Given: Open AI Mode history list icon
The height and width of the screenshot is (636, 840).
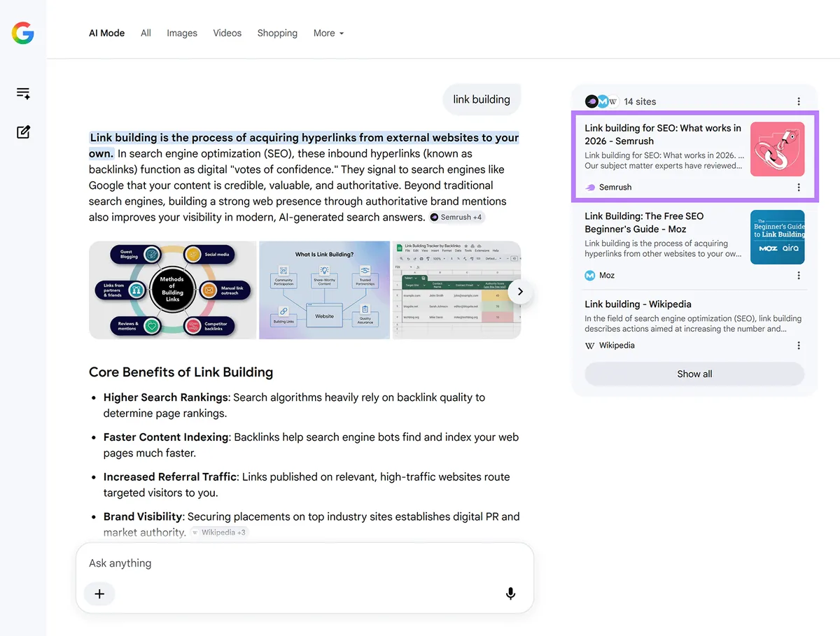Looking at the screenshot, I should [23, 94].
